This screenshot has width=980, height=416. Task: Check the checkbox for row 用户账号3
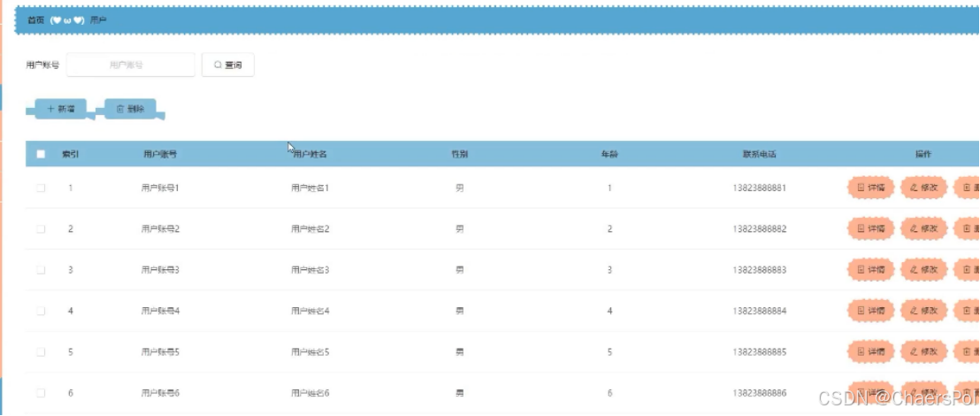(41, 270)
